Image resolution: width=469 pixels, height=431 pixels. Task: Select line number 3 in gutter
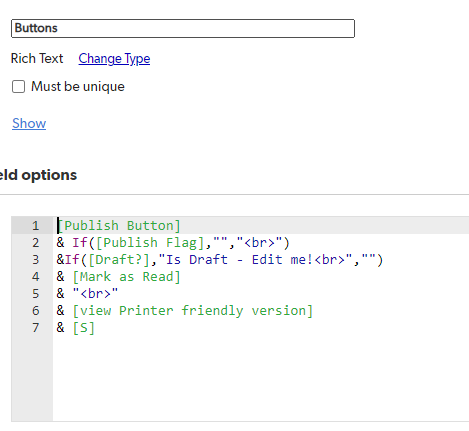36,260
